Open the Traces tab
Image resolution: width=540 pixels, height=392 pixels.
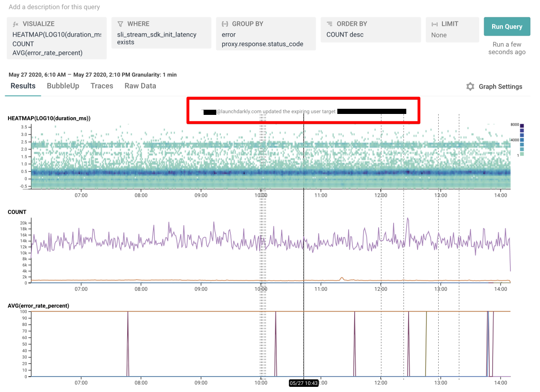pyautogui.click(x=102, y=86)
